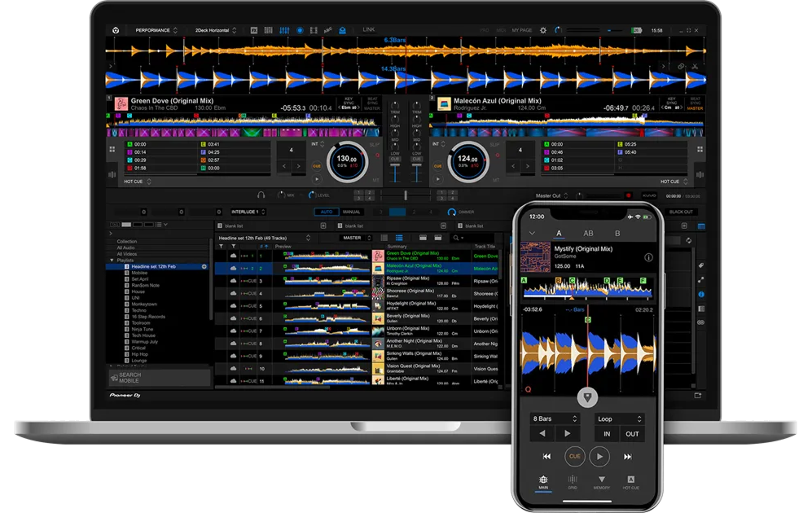Switch to deck B tab on phone
The width and height of the screenshot is (812, 517).
tap(617, 234)
